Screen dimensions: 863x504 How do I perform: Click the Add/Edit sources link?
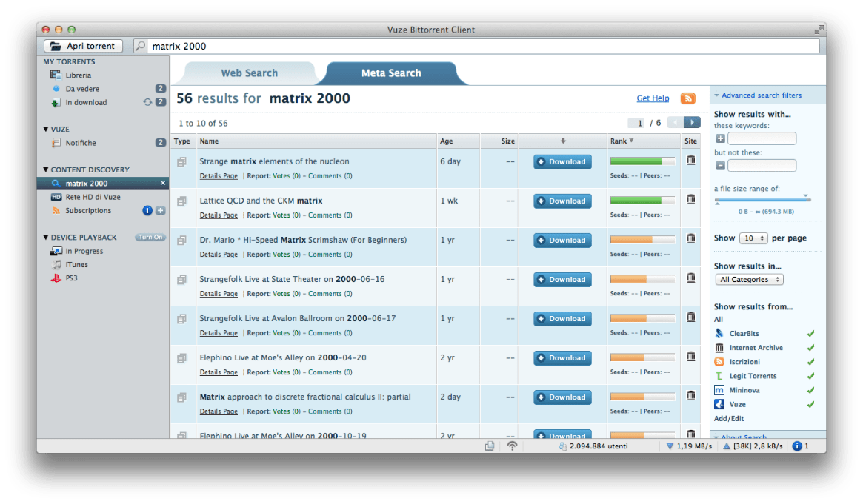click(729, 419)
